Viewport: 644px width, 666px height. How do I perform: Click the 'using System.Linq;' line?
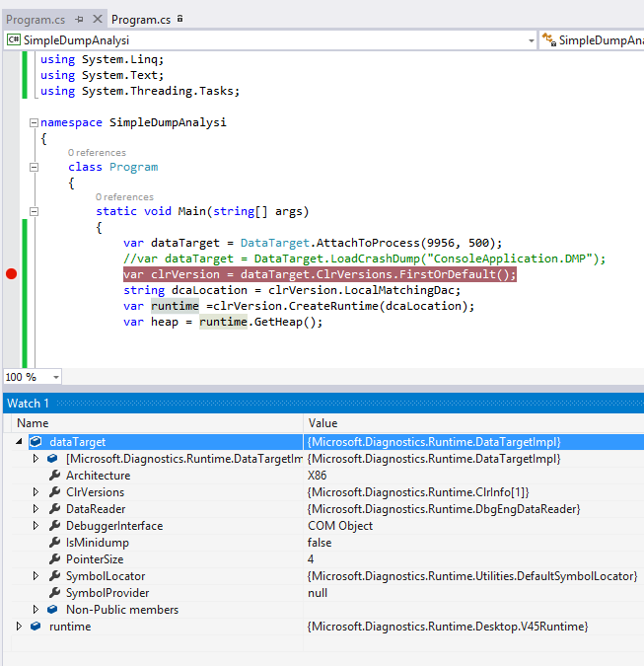pyautogui.click(x=102, y=59)
